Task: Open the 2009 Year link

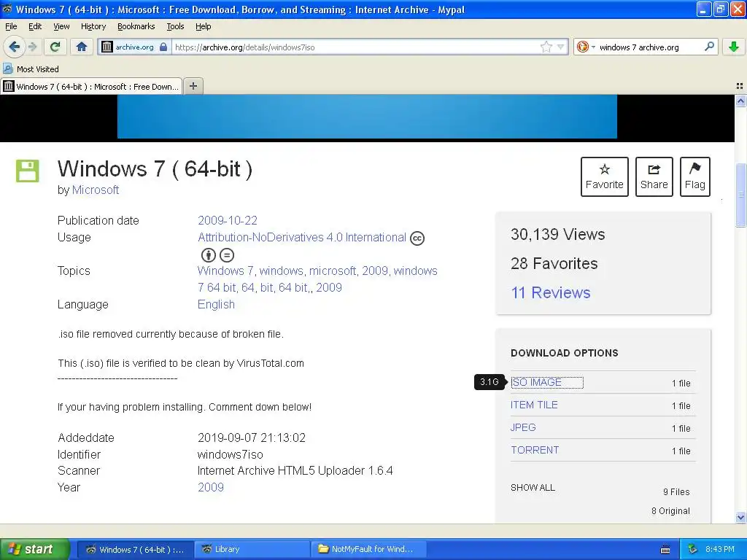Action: [x=211, y=487]
